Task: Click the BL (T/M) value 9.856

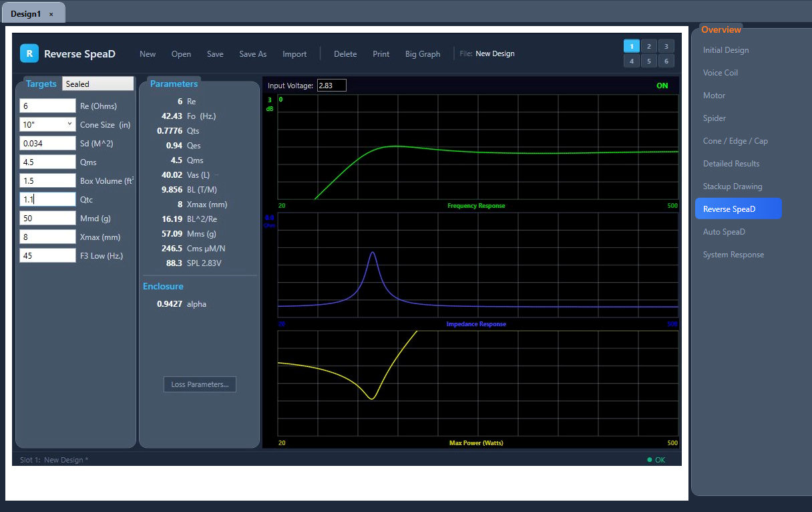Action: coord(172,190)
